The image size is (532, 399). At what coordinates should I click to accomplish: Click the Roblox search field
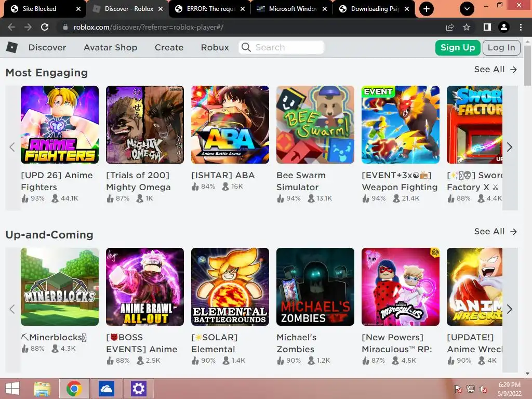[x=281, y=47]
